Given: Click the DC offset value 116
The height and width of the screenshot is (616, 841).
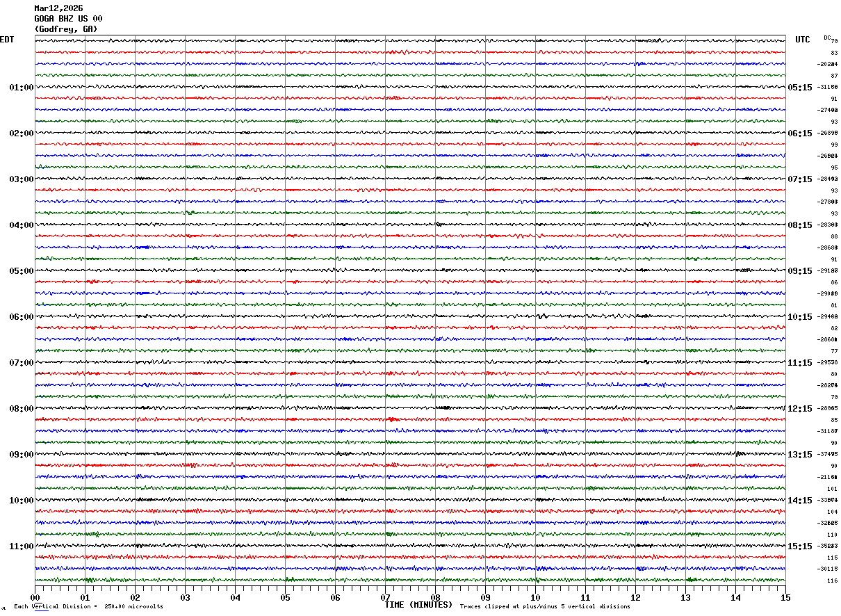Looking at the screenshot, I should pos(833,581).
